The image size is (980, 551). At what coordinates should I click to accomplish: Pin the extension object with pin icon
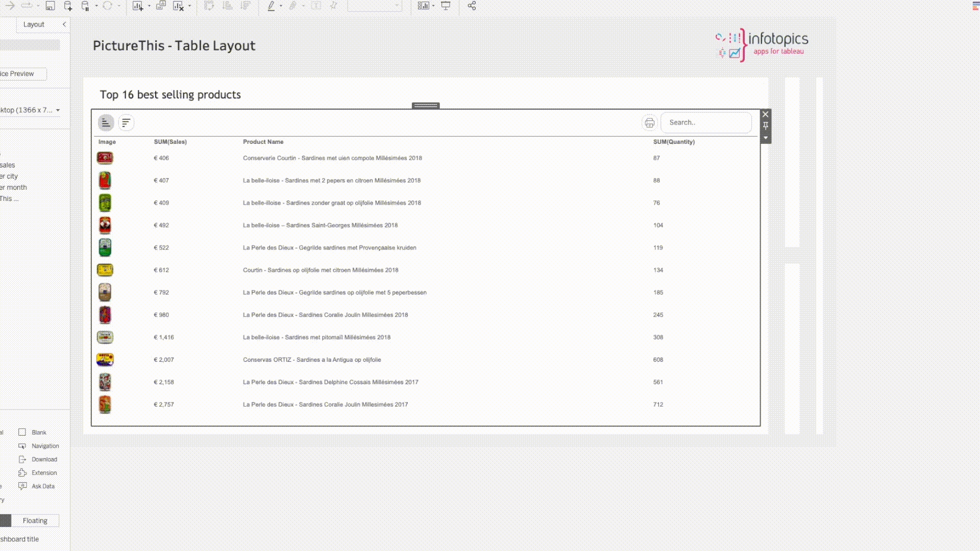[x=765, y=126]
